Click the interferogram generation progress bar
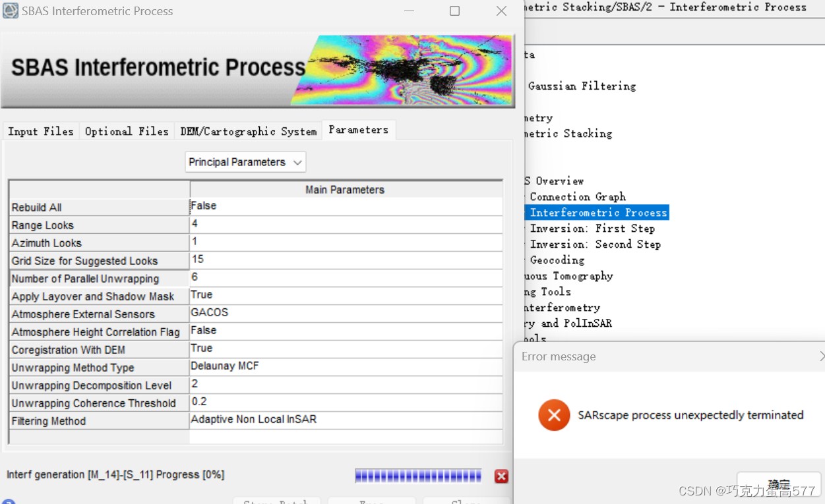This screenshot has width=825, height=504. [418, 476]
